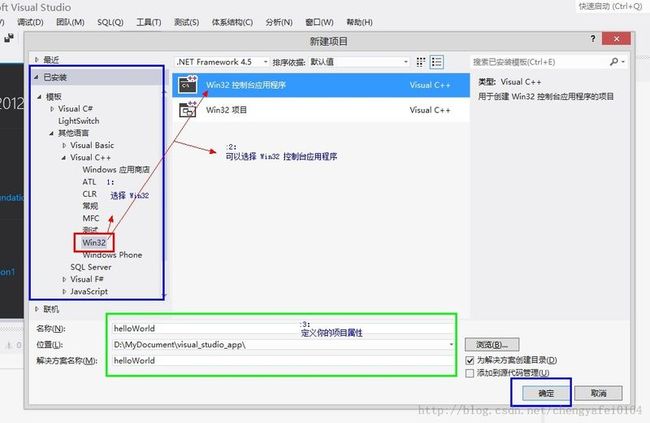Screen dimensions: 650x423
Task: Expand the Visual F# node
Action: coord(64,279)
